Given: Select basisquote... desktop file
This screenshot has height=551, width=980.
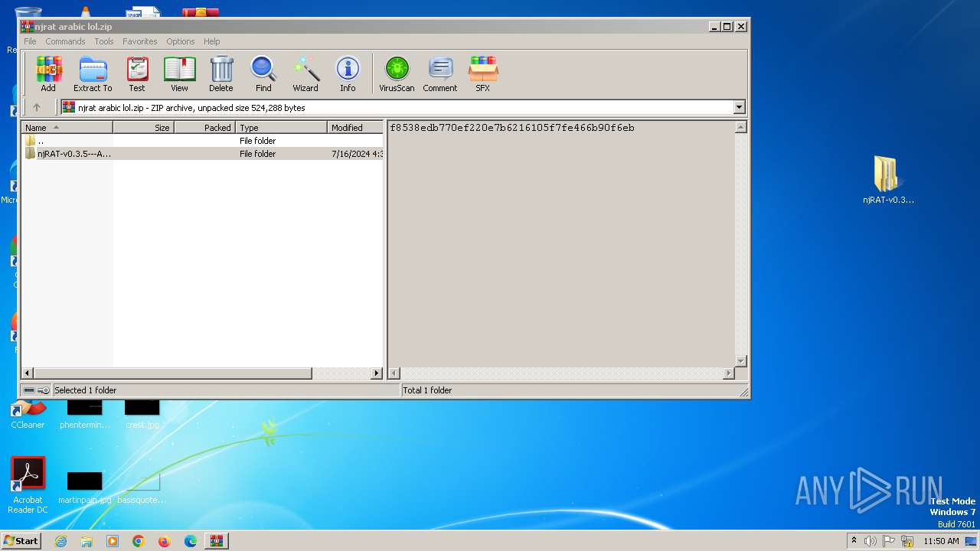Looking at the screenshot, I should (x=142, y=487).
